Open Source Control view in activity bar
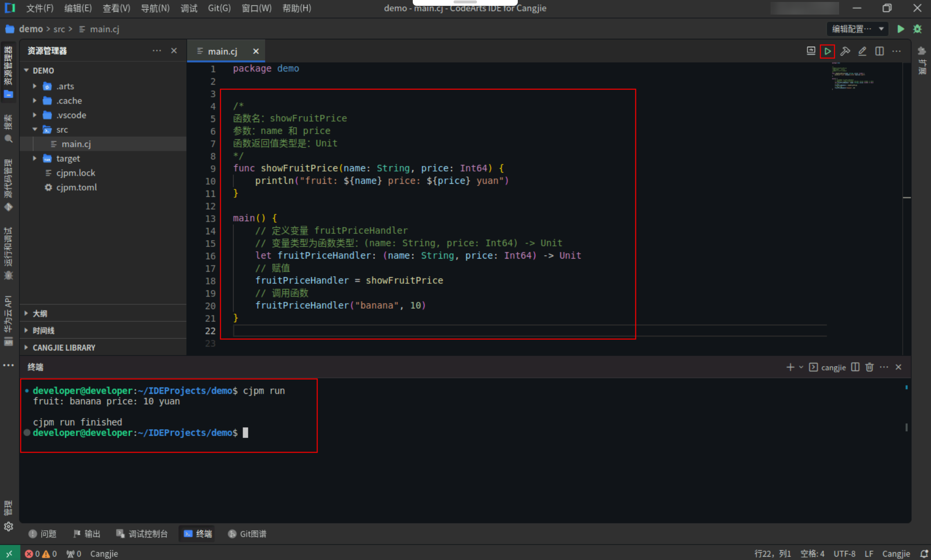931x560 pixels. [8, 185]
